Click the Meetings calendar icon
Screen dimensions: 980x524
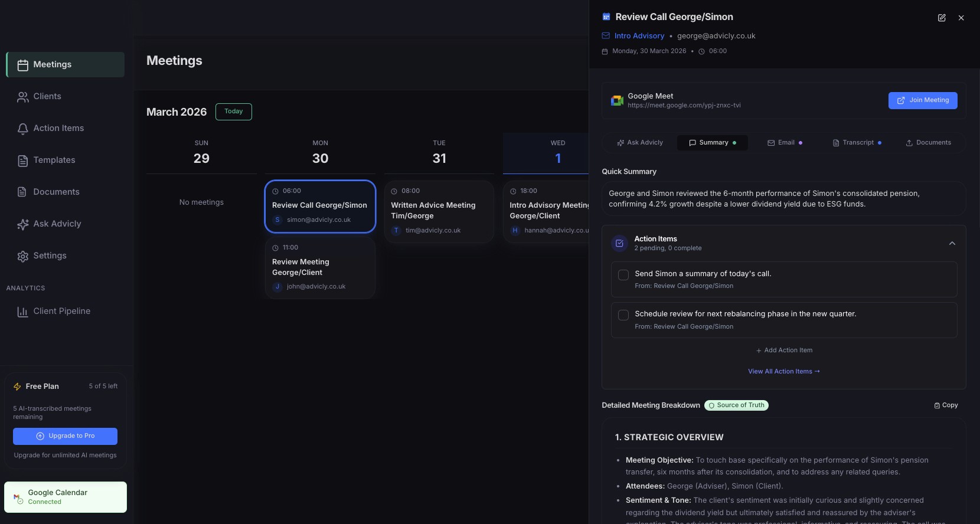[x=22, y=65]
